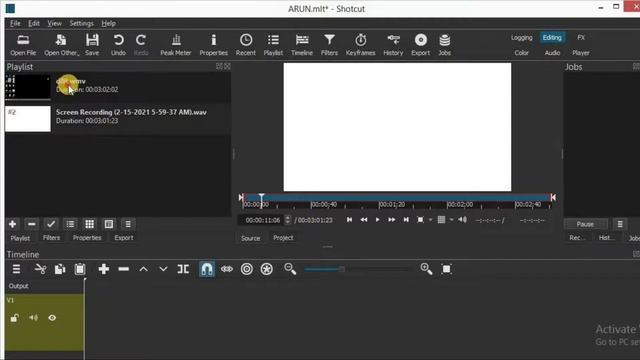Image resolution: width=640 pixels, height=360 pixels.
Task: Open the Settings menu
Action: [x=81, y=23]
